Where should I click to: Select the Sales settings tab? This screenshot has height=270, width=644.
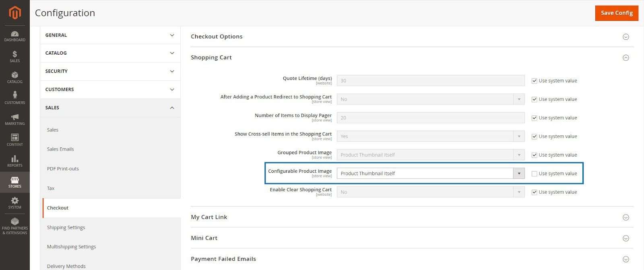[x=53, y=130]
